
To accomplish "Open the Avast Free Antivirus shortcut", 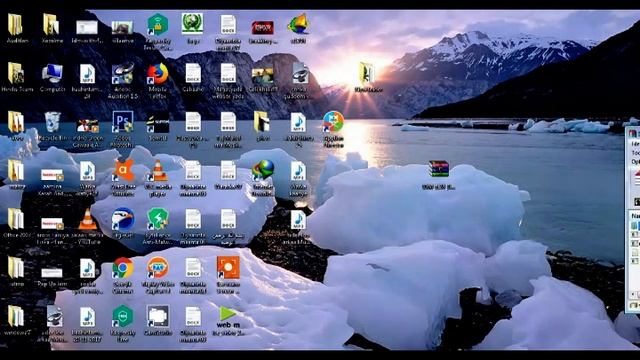I will pyautogui.click(x=122, y=171).
